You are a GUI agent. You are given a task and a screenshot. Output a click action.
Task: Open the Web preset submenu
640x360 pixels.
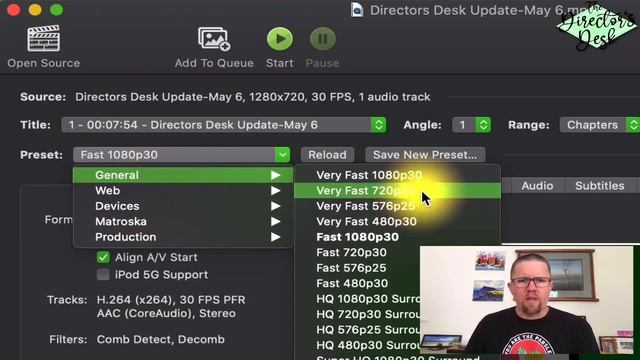click(183, 191)
